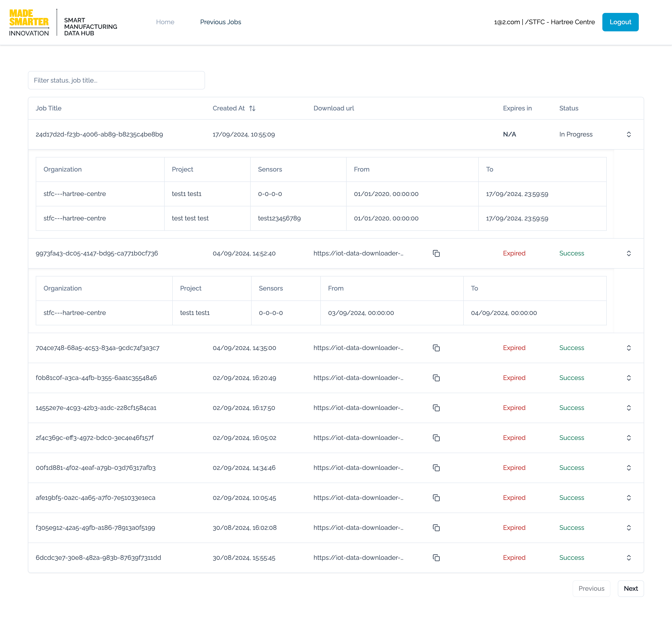Viewport: 672px width, 623px height.
Task: Open the Home navigation link
Action: click(165, 22)
